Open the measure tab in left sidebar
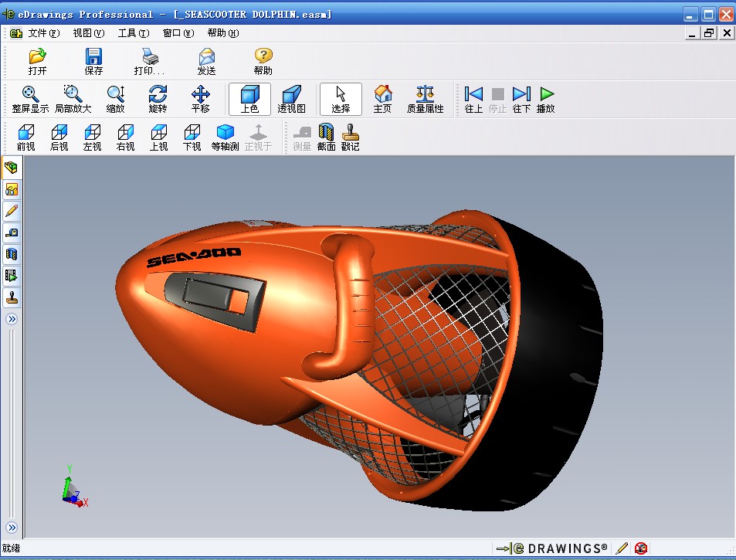 coord(12,232)
